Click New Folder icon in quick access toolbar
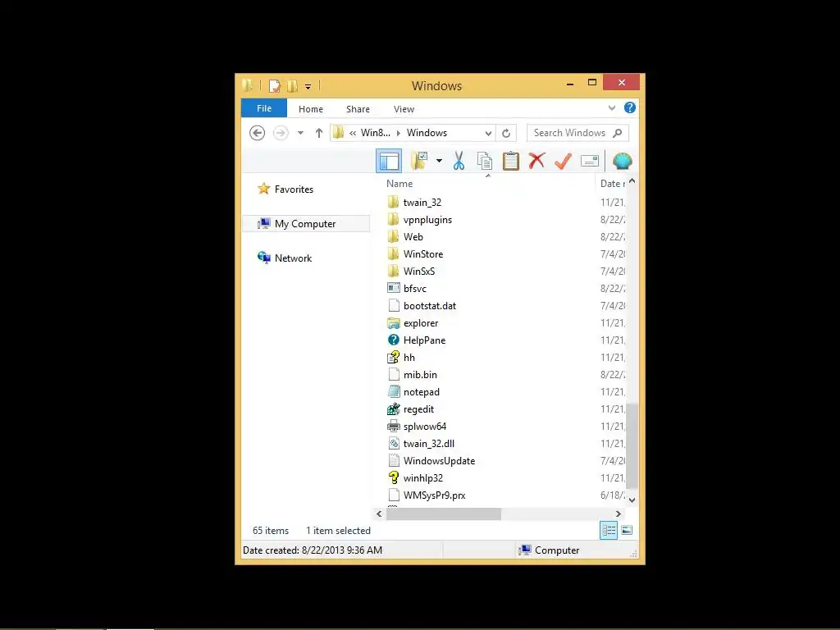840x630 pixels. pos(292,85)
